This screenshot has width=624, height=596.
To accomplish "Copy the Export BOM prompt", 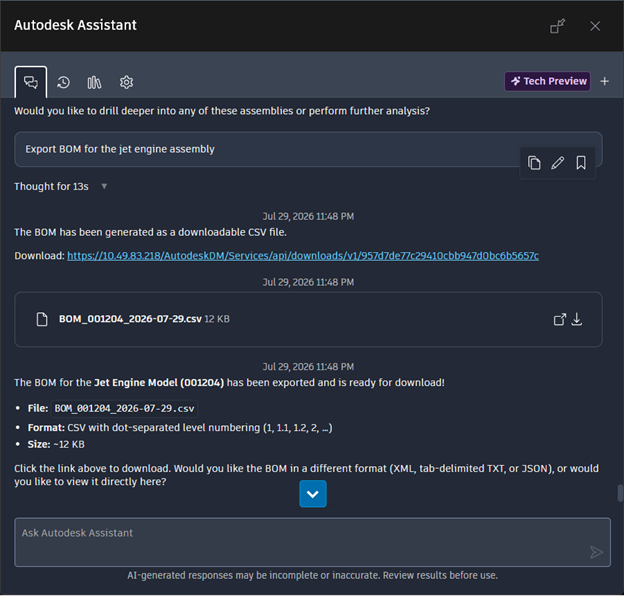I will 534,163.
